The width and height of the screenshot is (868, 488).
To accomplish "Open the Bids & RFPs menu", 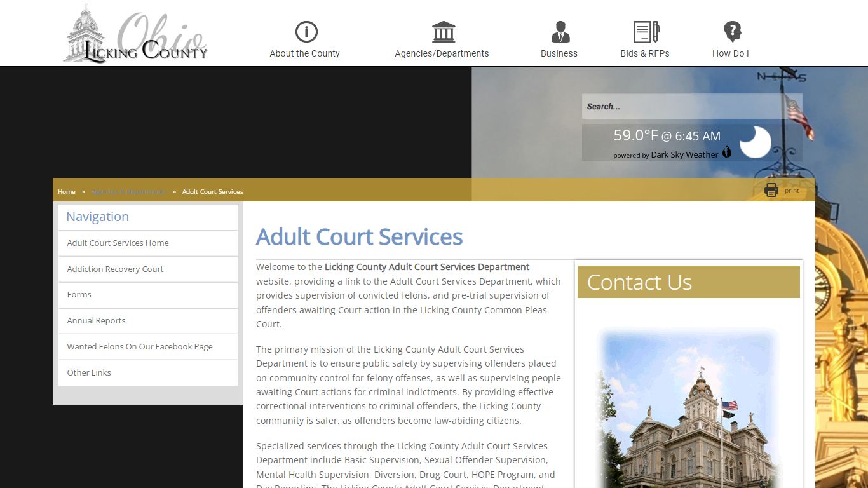I will pos(645,53).
